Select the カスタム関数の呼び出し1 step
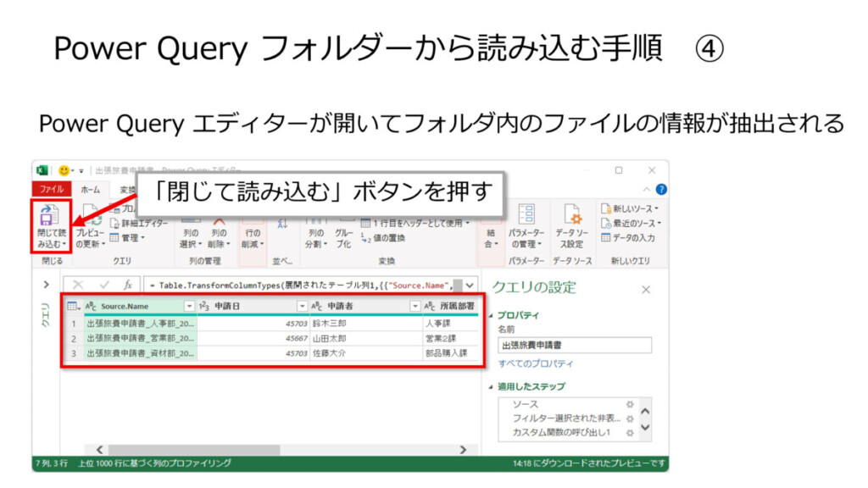 [x=561, y=433]
